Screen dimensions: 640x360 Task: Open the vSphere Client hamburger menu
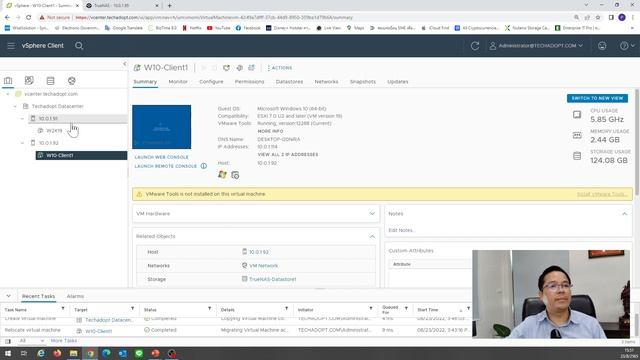(11, 46)
